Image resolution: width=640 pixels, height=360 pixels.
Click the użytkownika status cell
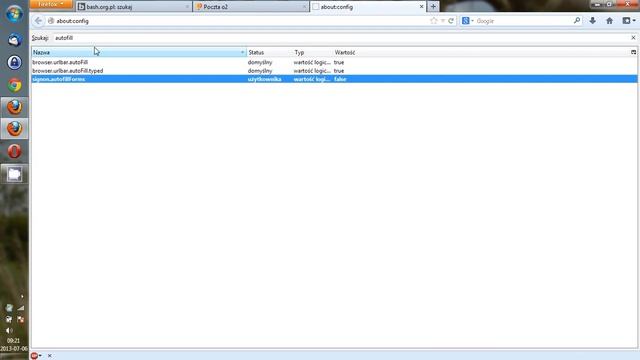click(264, 79)
